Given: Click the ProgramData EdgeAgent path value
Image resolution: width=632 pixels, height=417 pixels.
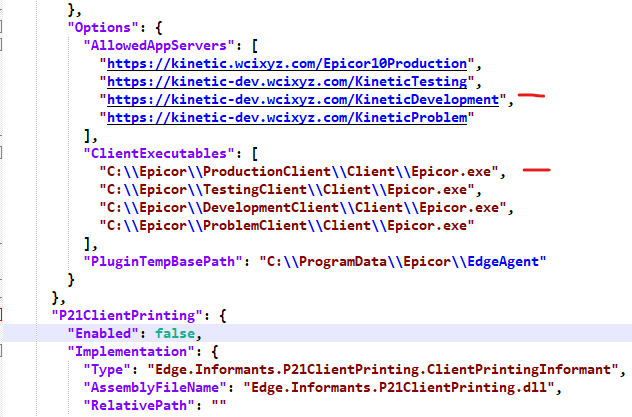Looking at the screenshot, I should pos(403,262).
